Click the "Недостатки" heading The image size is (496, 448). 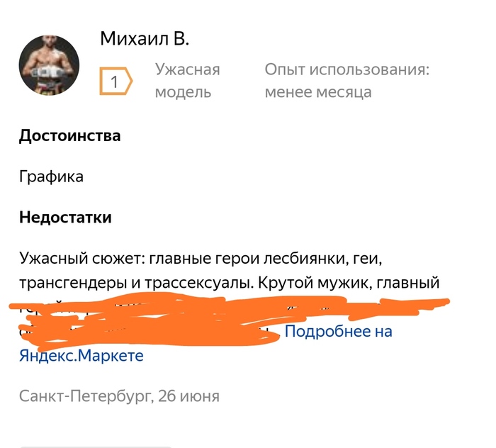click(65, 217)
